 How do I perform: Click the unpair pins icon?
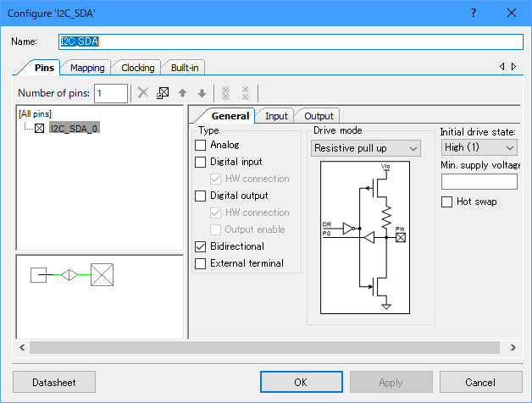pos(245,93)
